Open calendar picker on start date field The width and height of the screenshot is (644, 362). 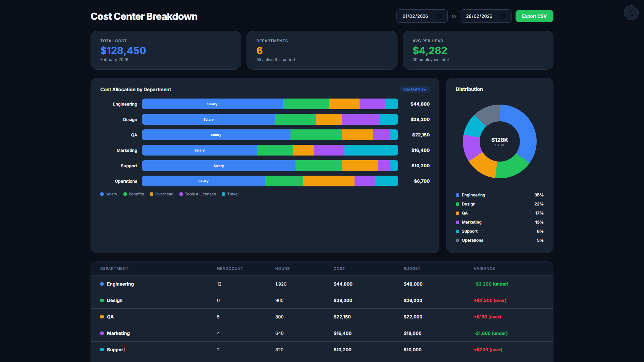click(x=439, y=16)
